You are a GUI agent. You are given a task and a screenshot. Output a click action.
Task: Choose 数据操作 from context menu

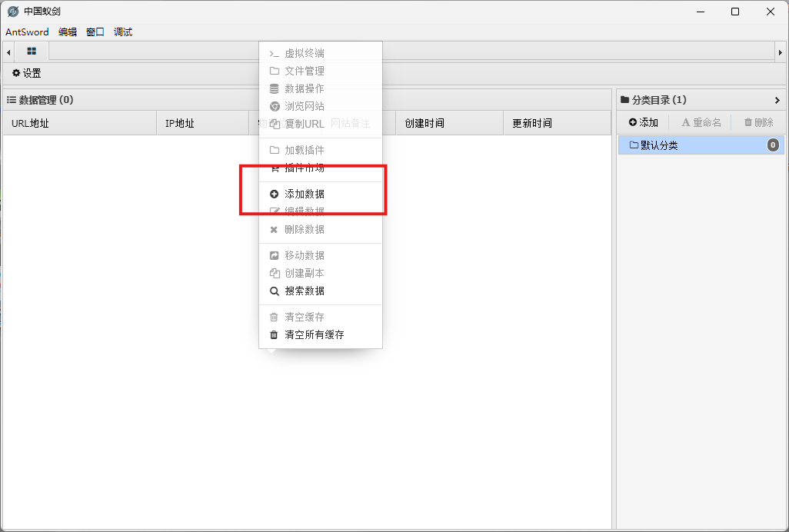pos(321,88)
